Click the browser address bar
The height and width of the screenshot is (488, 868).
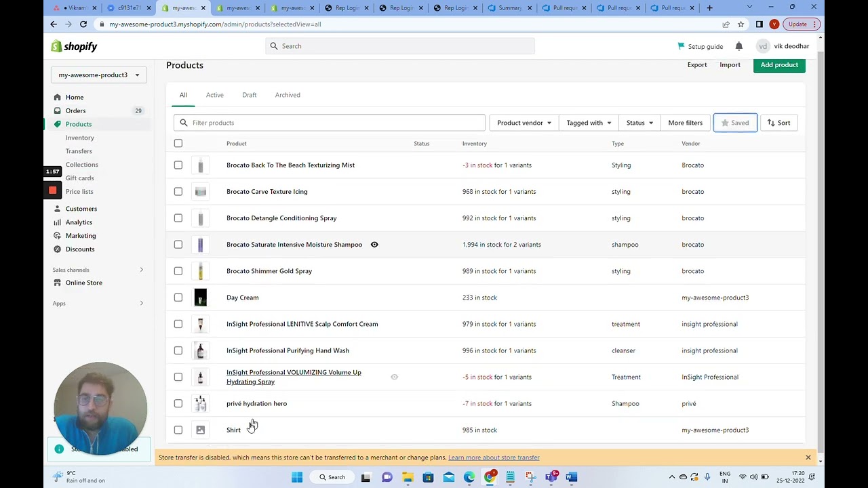(407, 24)
